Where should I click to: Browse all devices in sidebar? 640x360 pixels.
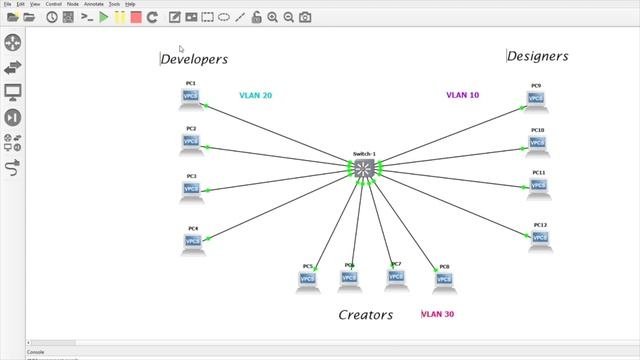tap(13, 143)
